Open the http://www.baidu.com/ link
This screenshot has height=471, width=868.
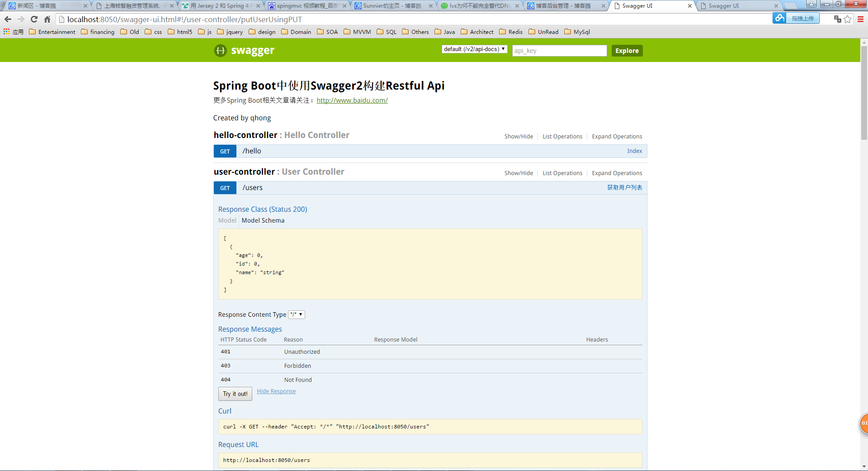coord(352,100)
